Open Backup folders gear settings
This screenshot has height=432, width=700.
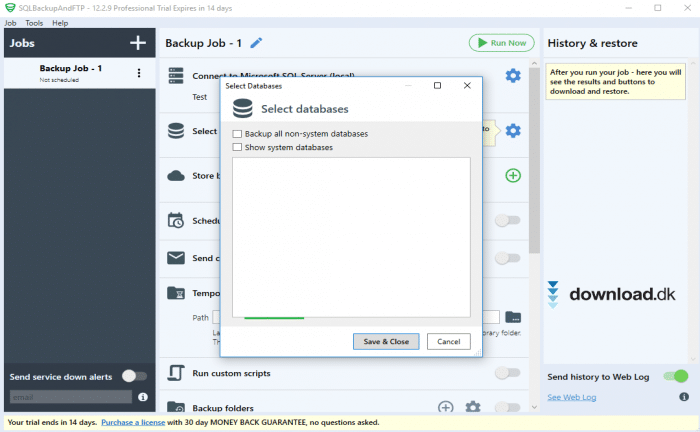[473, 407]
